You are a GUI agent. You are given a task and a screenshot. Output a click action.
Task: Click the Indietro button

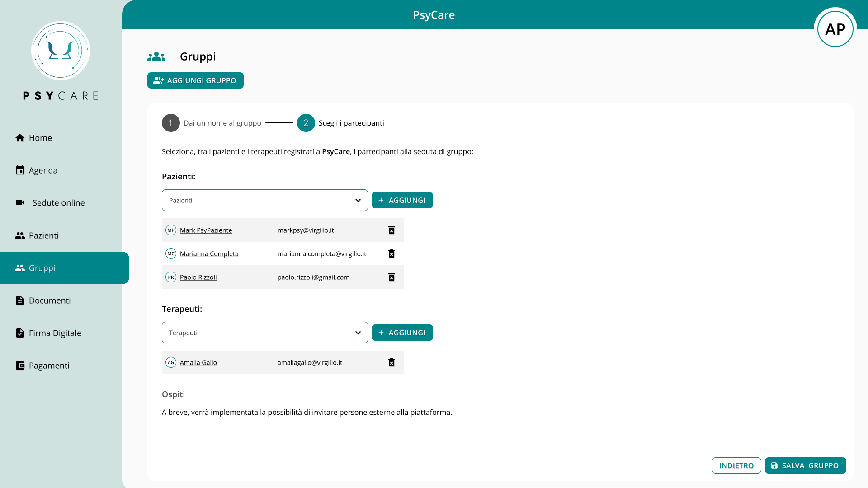pyautogui.click(x=736, y=465)
